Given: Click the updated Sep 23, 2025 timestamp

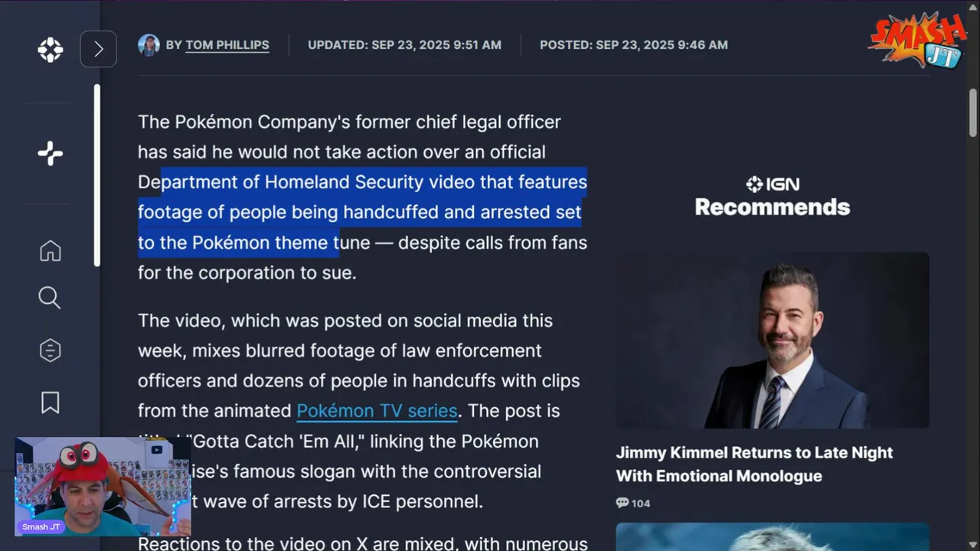Looking at the screenshot, I should 404,45.
